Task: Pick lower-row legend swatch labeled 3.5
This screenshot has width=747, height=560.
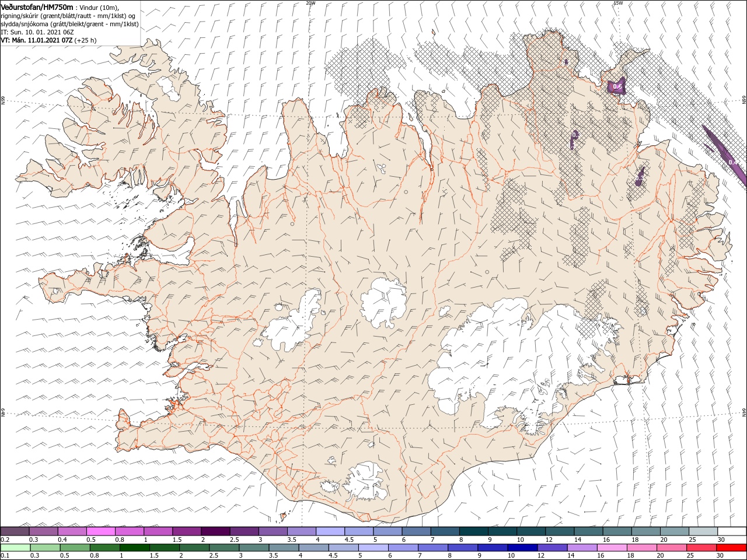Action: (284, 548)
